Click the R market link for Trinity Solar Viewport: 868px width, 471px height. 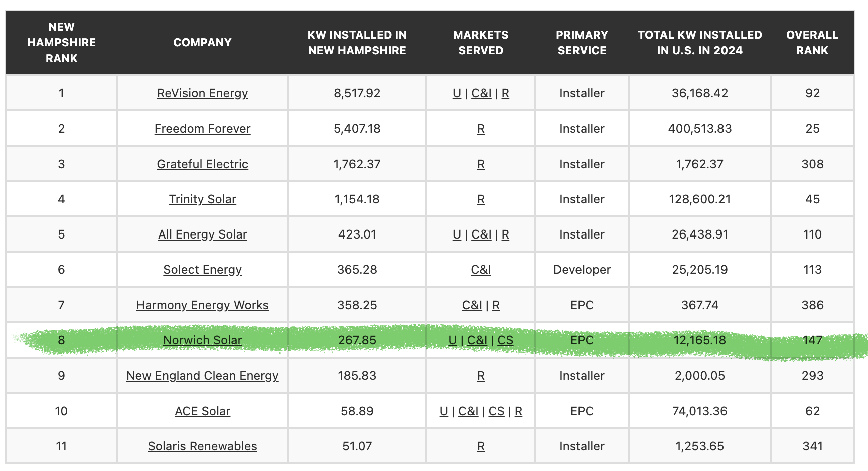click(481, 199)
